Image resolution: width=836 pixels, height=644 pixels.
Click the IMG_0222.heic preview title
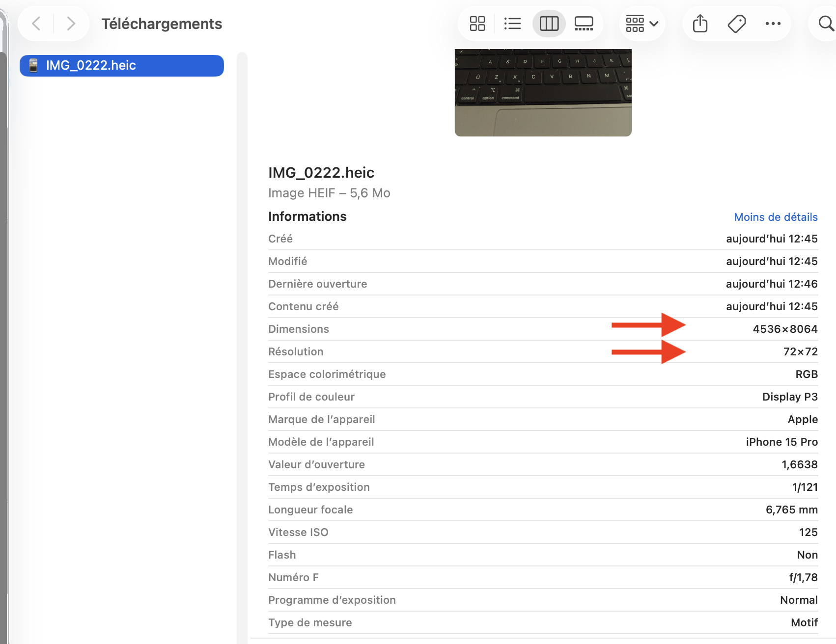click(321, 173)
